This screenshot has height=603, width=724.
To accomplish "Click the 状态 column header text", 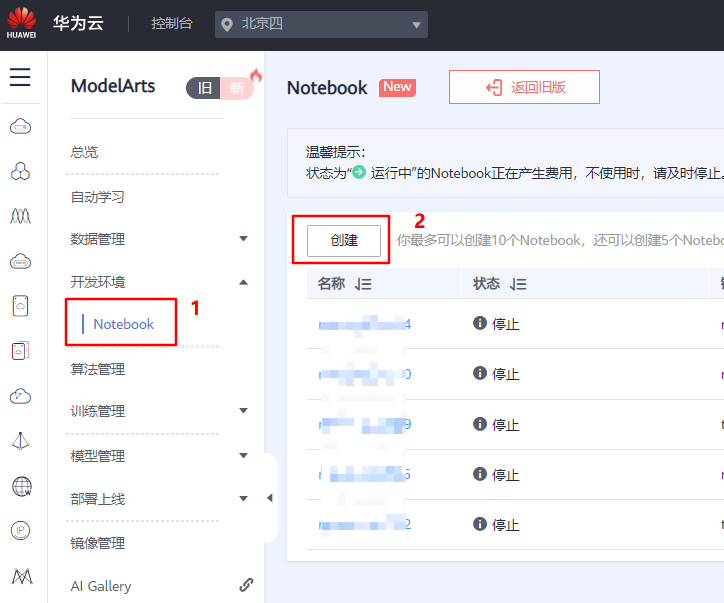I will [486, 283].
